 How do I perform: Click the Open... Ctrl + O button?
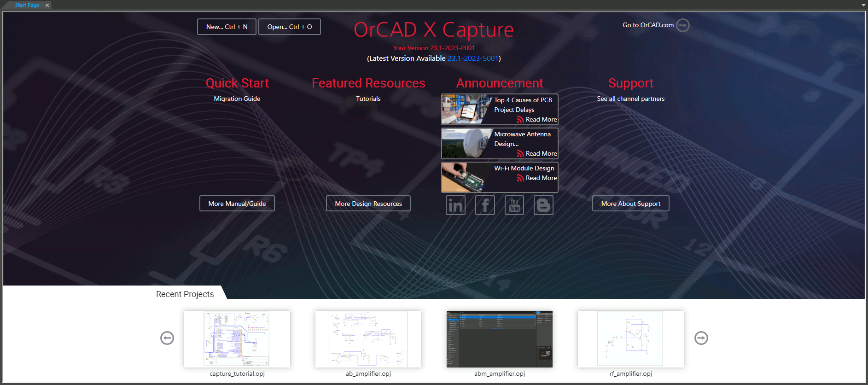[x=289, y=27]
